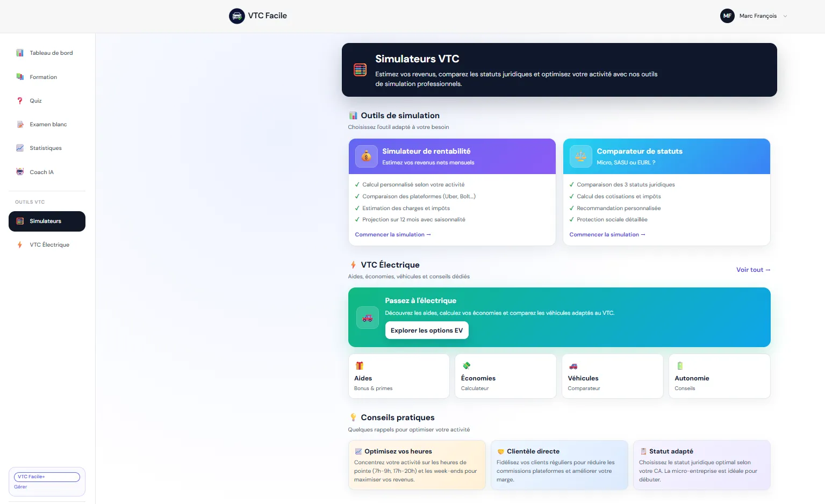This screenshot has height=504, width=825.
Task: Click the battery icon on the Autonomie card
Action: (x=680, y=365)
